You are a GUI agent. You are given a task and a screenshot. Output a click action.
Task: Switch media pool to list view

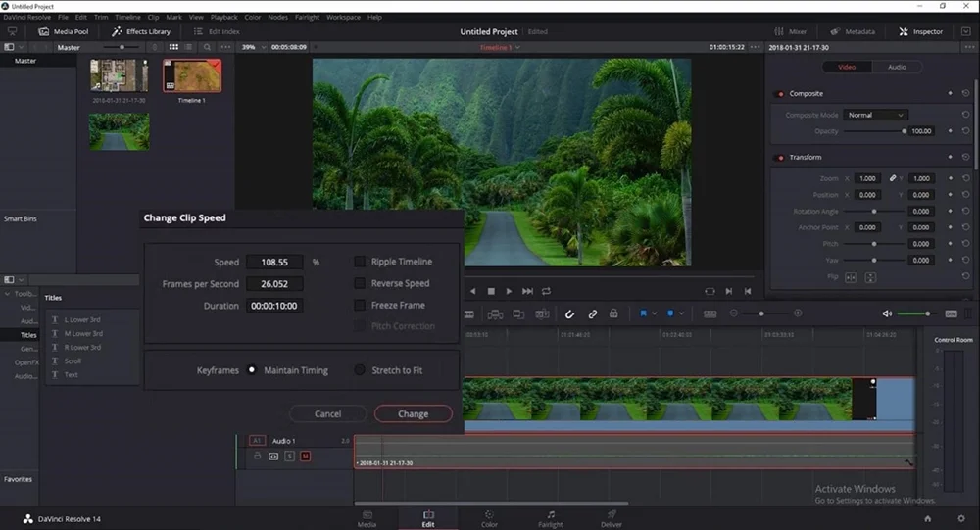pyautogui.click(x=189, y=47)
